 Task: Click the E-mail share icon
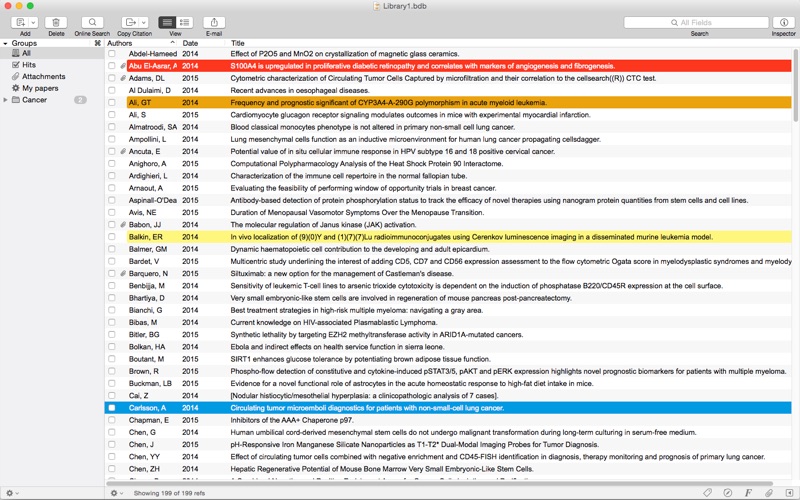click(x=214, y=22)
